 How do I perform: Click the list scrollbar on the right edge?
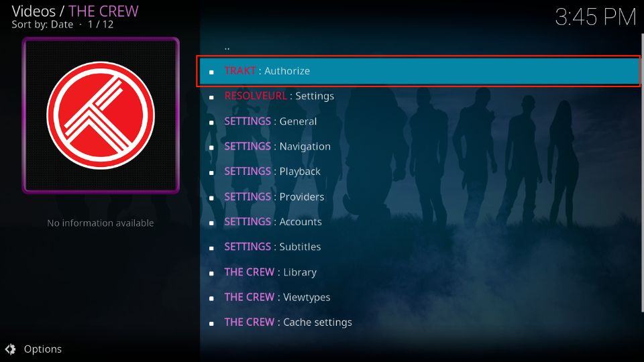coord(642,173)
